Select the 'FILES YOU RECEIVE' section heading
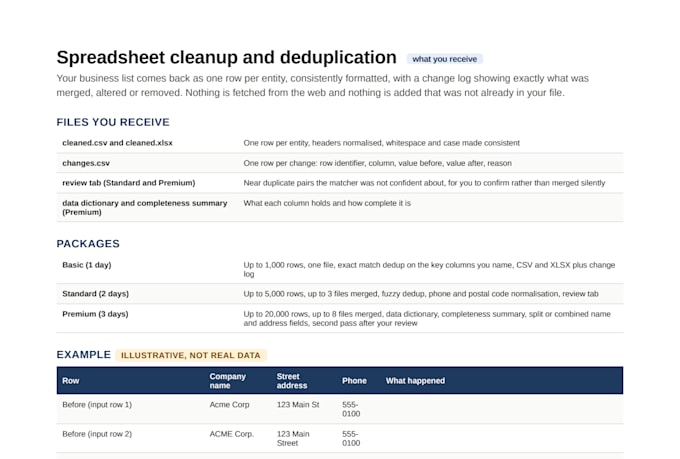Image resolution: width=680 pixels, height=459 pixels. click(x=113, y=122)
